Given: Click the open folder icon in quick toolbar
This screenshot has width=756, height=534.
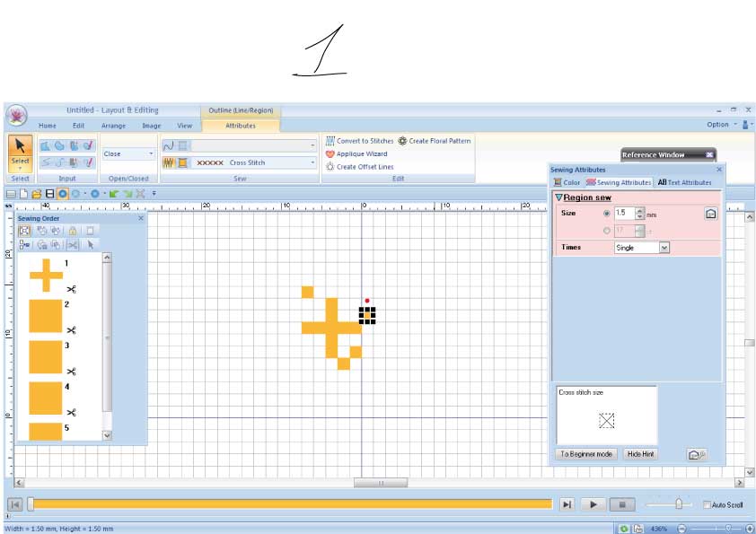Looking at the screenshot, I should (36, 194).
